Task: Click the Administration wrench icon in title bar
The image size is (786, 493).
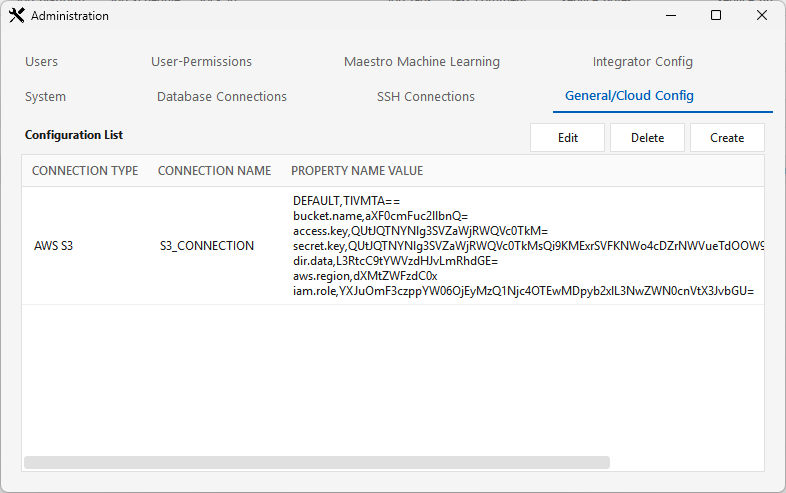Action: point(17,16)
